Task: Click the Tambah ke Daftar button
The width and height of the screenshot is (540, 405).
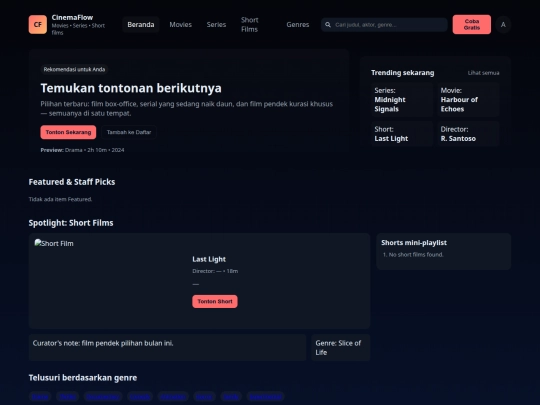Action: click(x=129, y=132)
